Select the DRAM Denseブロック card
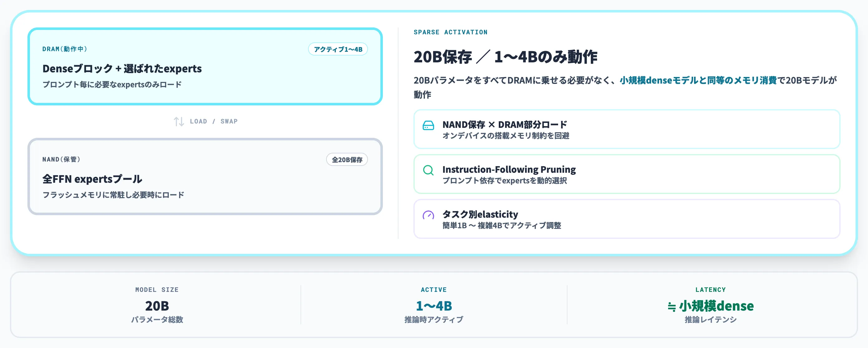868x348 pixels. (x=205, y=66)
